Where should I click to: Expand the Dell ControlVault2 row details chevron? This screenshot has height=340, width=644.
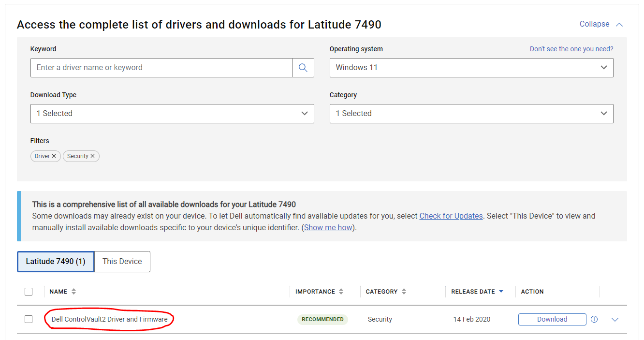615,320
